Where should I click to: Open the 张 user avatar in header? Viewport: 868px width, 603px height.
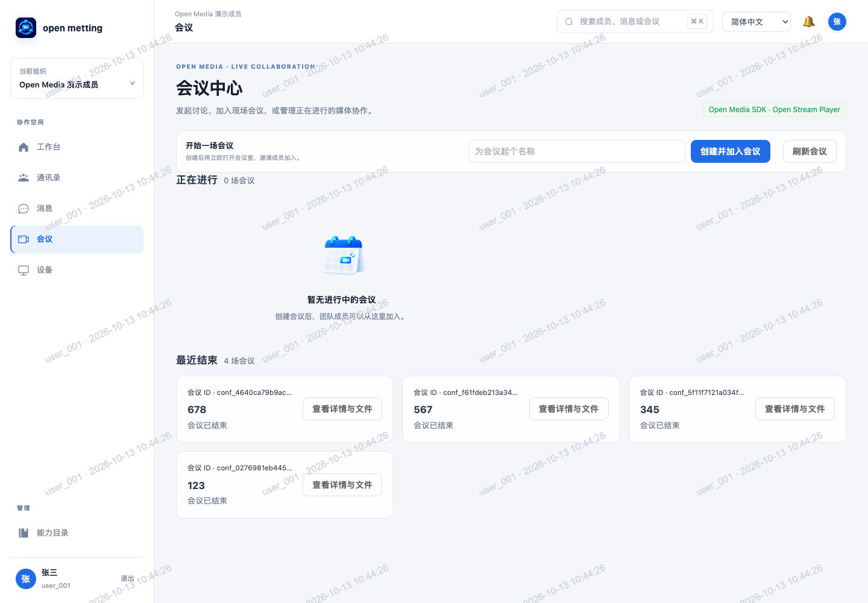click(837, 22)
